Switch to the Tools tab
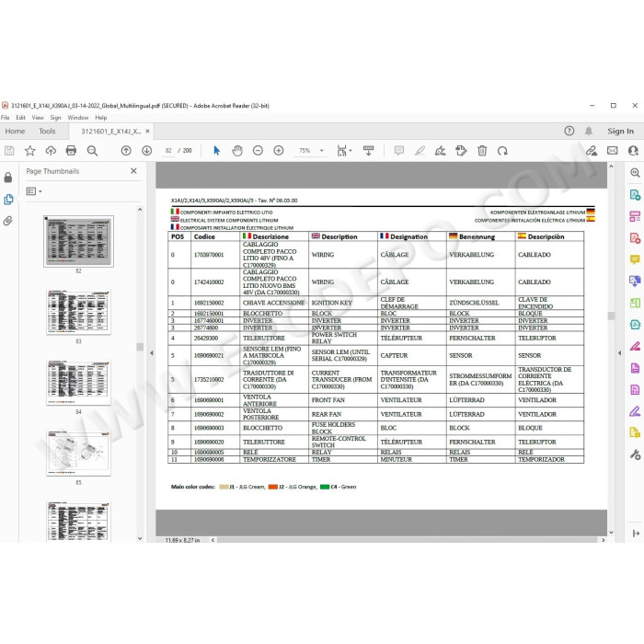This screenshot has height=644, width=644. click(47, 131)
